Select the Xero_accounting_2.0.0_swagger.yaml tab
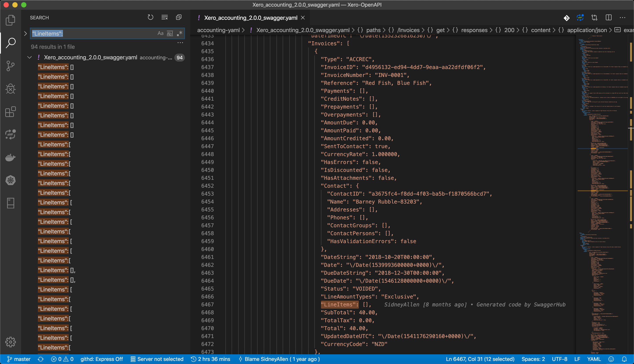This screenshot has width=634, height=364. tap(250, 18)
